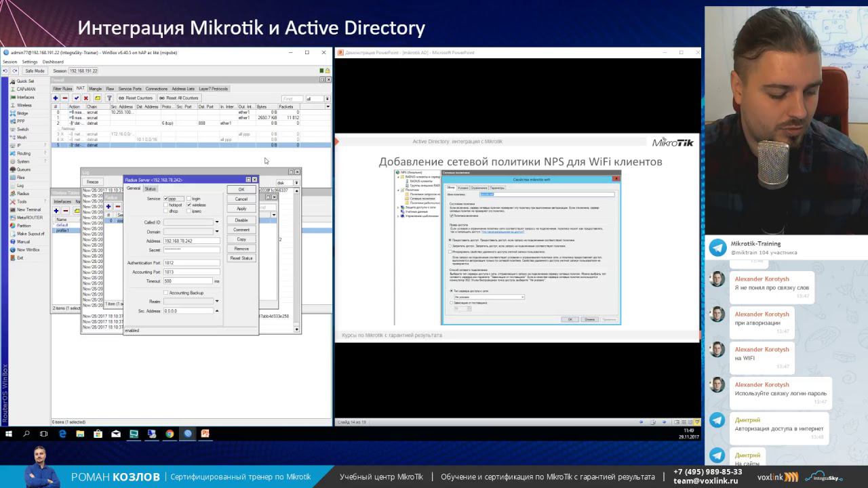Click Freeze button in Log window

coord(93,182)
